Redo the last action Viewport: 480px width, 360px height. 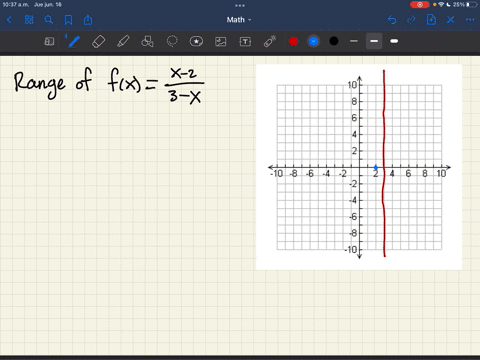(411, 20)
